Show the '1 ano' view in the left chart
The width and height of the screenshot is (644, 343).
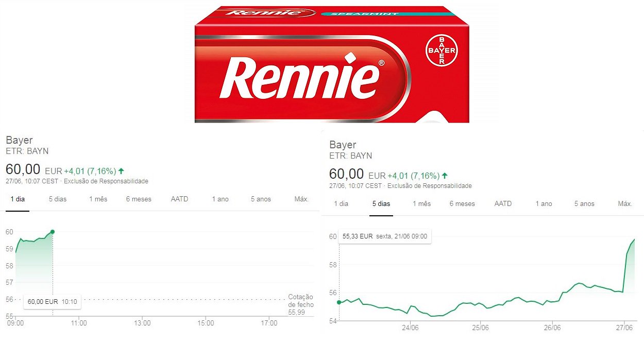pyautogui.click(x=220, y=199)
